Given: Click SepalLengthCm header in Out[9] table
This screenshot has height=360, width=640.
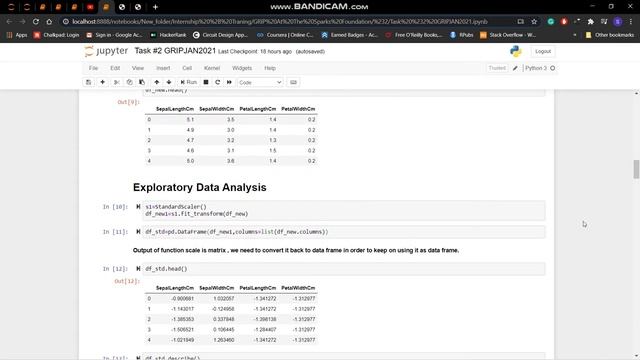Looking at the screenshot, I should (x=175, y=109).
